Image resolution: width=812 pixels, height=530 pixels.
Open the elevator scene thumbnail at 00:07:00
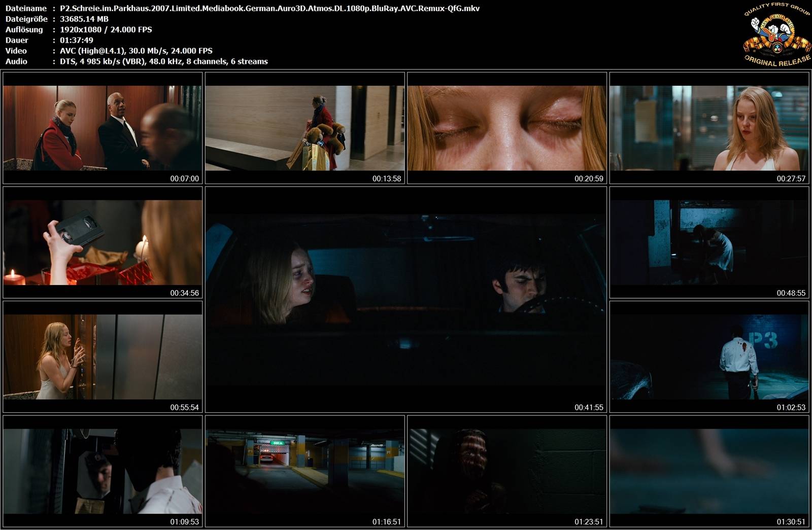coord(103,128)
